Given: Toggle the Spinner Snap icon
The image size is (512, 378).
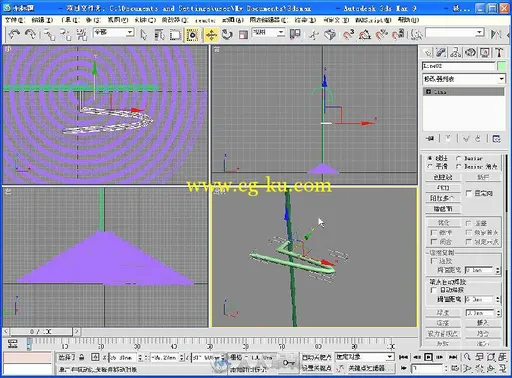Looking at the screenshot, I should pyautogui.click(x=398, y=34).
